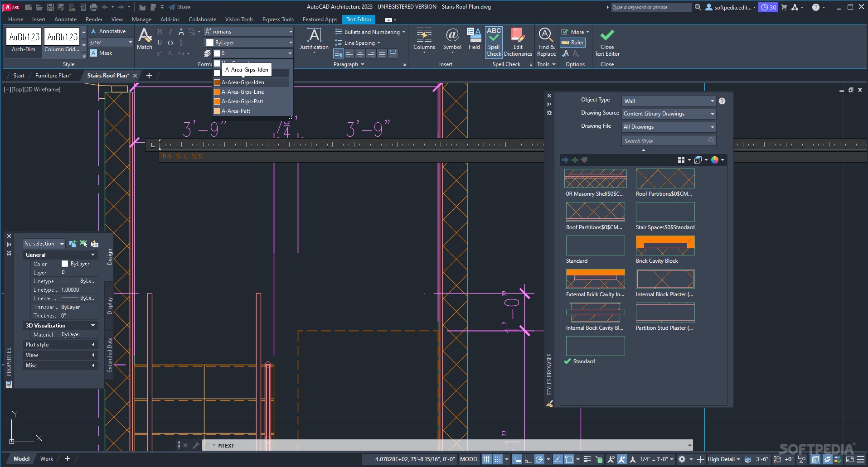Toggle grid display in status bar
The height and width of the screenshot is (467, 868).
click(x=486, y=459)
